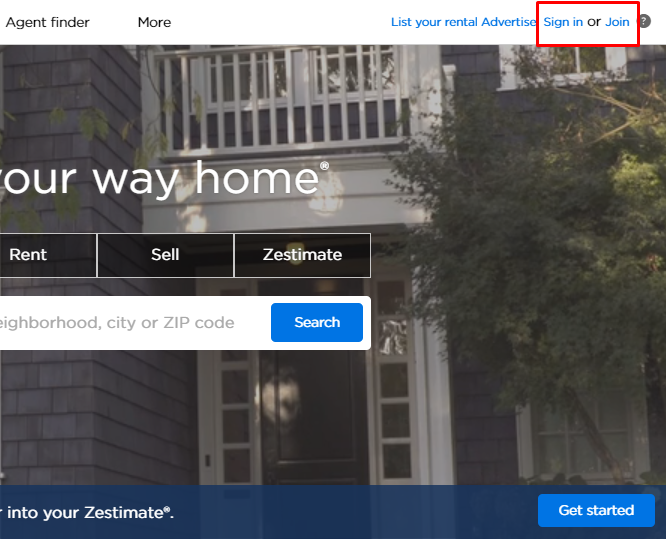Click the 'or' text beside Join
666x540 pixels.
click(x=594, y=22)
